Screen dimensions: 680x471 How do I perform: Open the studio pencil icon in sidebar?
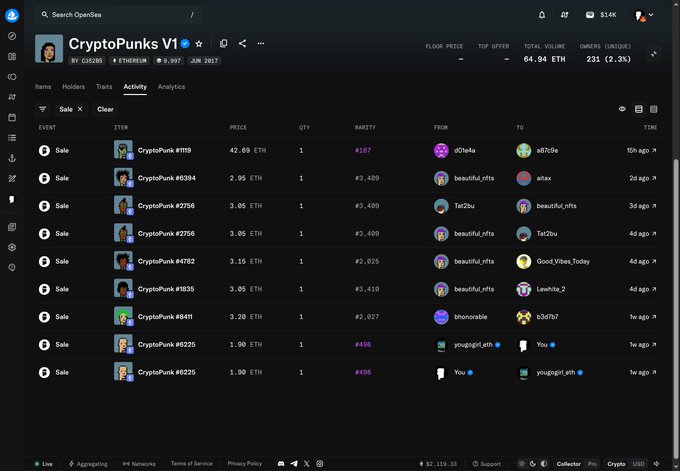[12, 179]
